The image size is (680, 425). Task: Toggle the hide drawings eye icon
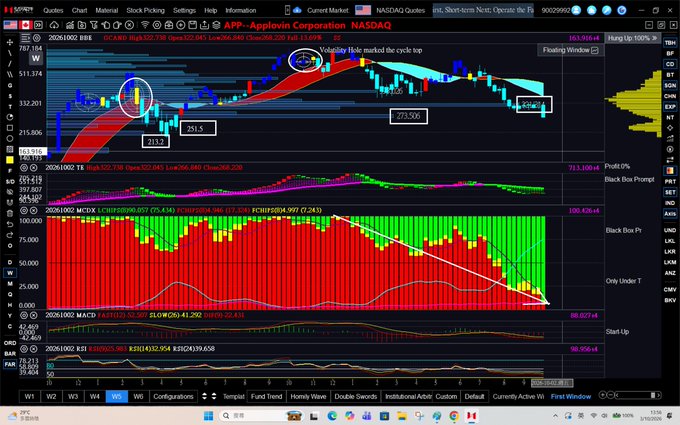[10, 192]
